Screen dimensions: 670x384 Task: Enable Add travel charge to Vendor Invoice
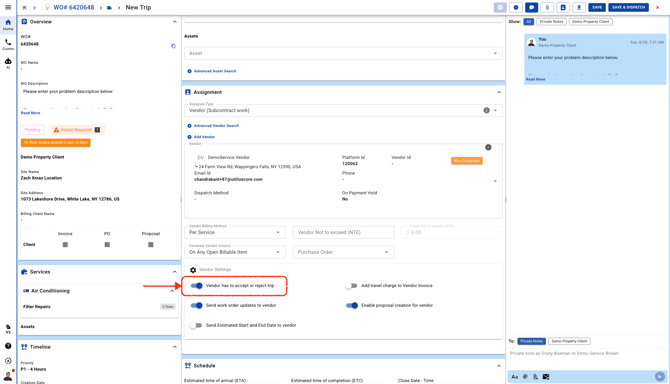351,286
